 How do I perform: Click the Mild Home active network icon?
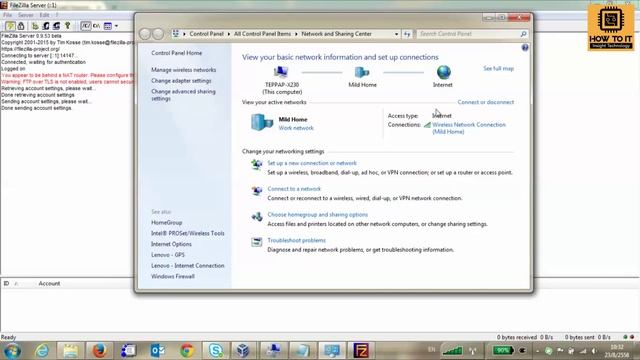[x=262, y=122]
